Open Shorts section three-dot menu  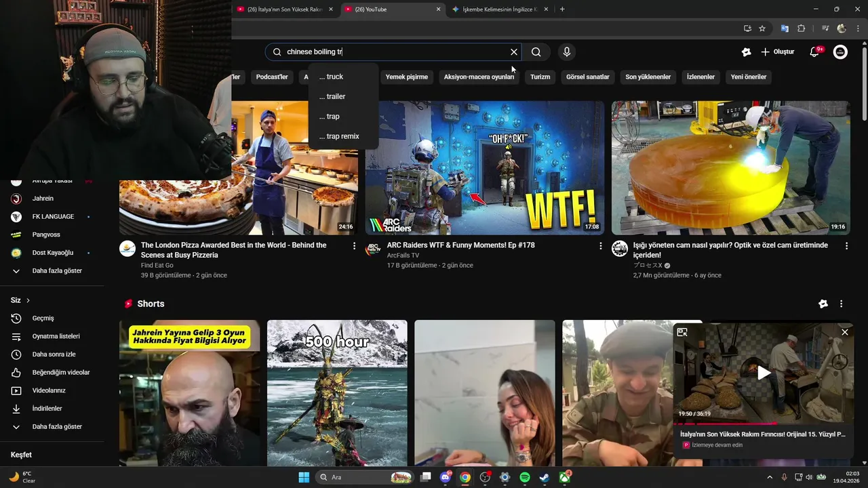pyautogui.click(x=841, y=304)
